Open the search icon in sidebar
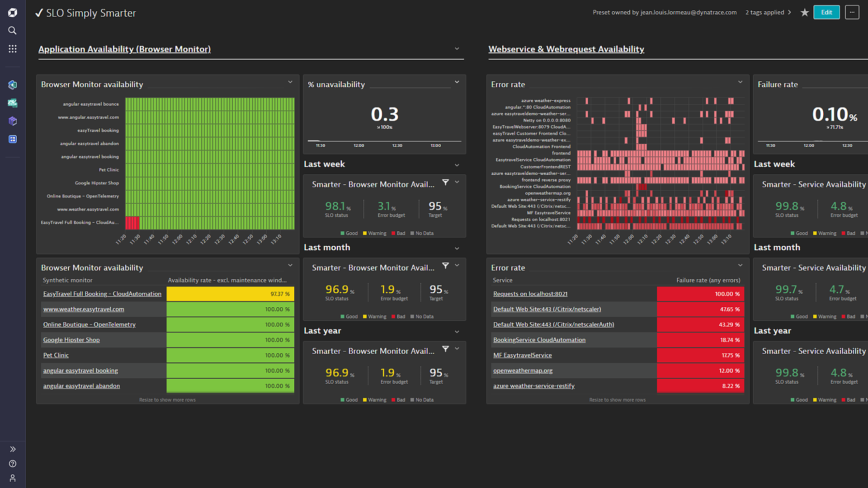 (x=13, y=30)
